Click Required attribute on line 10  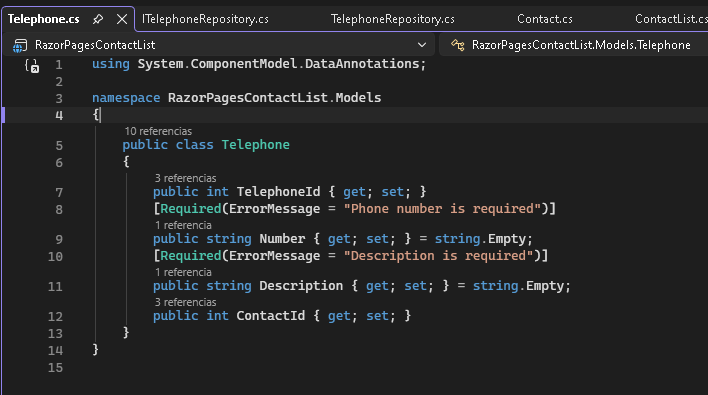[191, 256]
